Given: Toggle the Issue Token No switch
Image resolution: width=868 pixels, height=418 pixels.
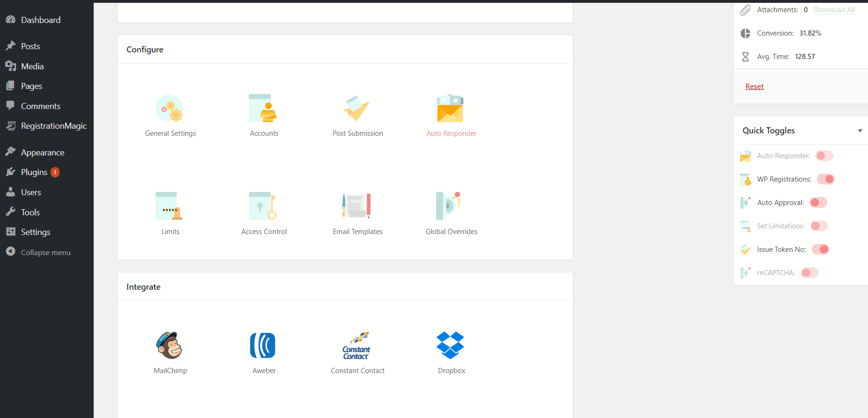Looking at the screenshot, I should point(820,249).
